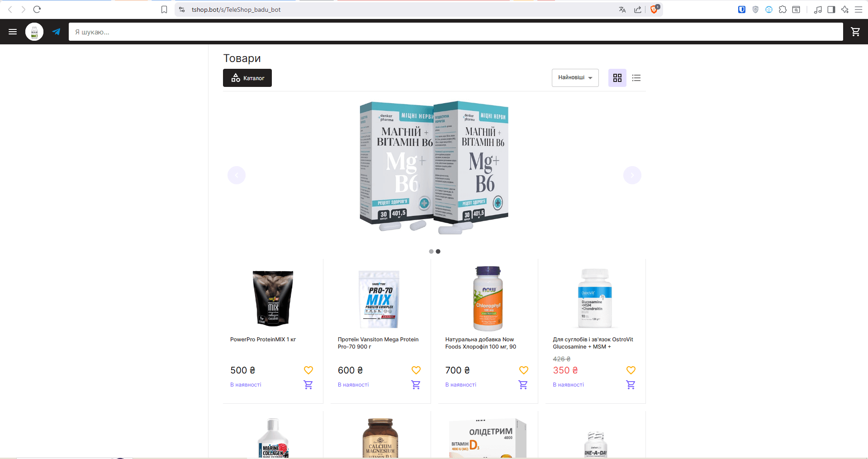This screenshot has height=459, width=868.
Task: Click the Я шукаю search field
Action: [x=456, y=32]
